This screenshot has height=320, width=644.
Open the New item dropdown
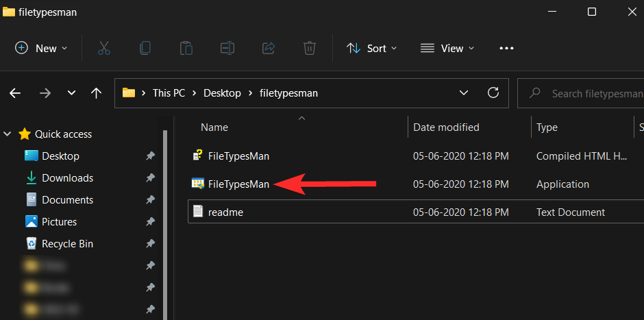(x=42, y=48)
